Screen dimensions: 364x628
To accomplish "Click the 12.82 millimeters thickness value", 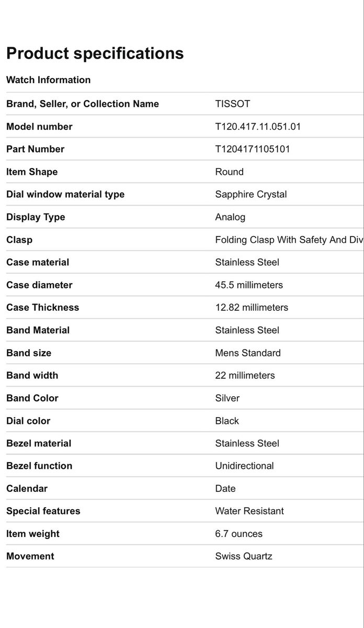I will pyautogui.click(x=252, y=308).
